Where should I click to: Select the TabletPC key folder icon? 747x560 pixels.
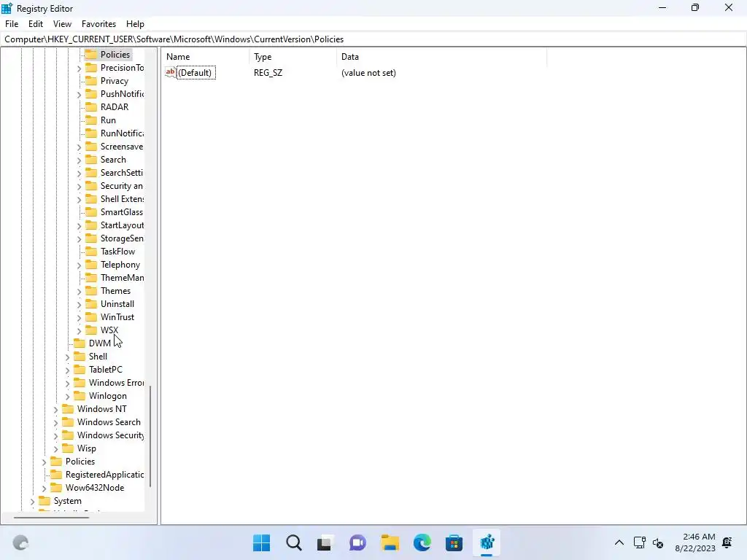(x=80, y=370)
